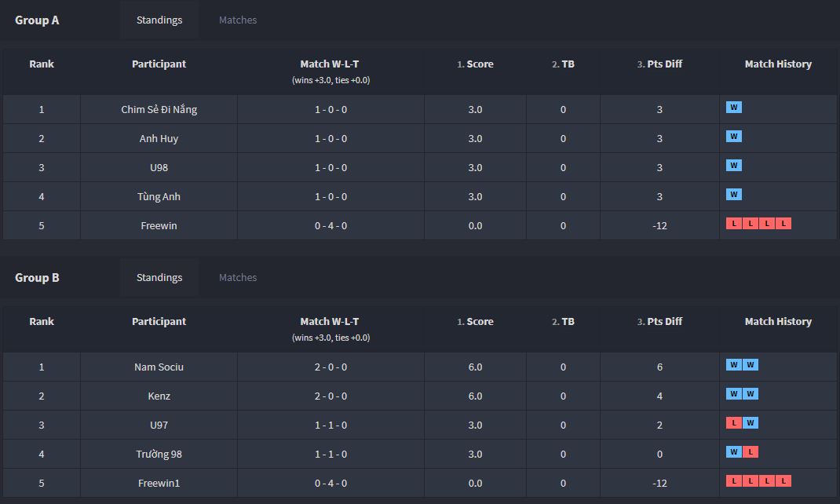Click participant Kenz name
Screen dimensions: 840x504
159,396
